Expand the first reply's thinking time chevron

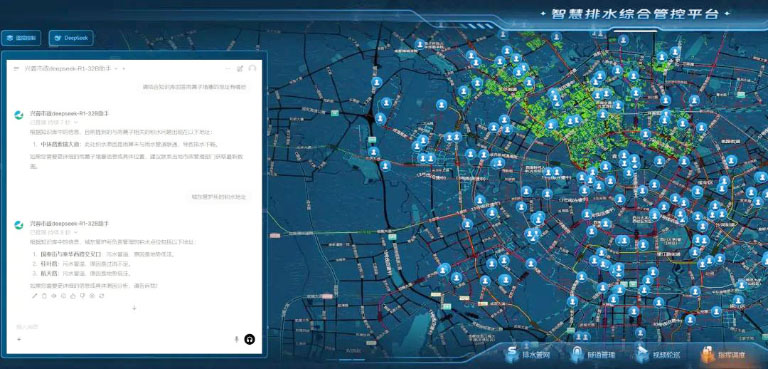tap(76, 122)
